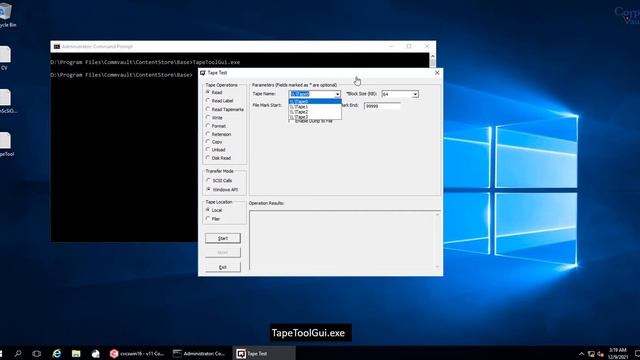Switch to the cvcswin16 taskbar window
This screenshot has width=640, height=360.
(x=137, y=353)
